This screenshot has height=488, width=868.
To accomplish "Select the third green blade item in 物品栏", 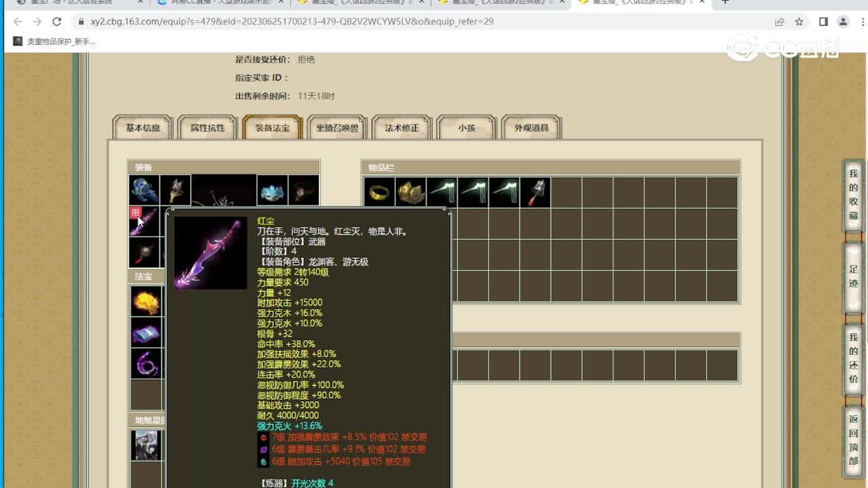I will tap(504, 192).
